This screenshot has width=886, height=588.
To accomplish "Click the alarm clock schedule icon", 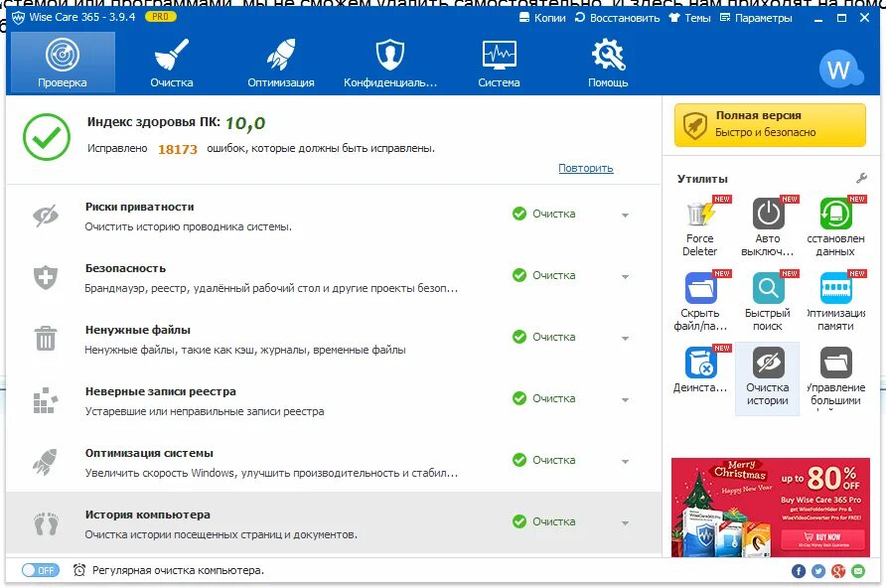I will [x=79, y=570].
